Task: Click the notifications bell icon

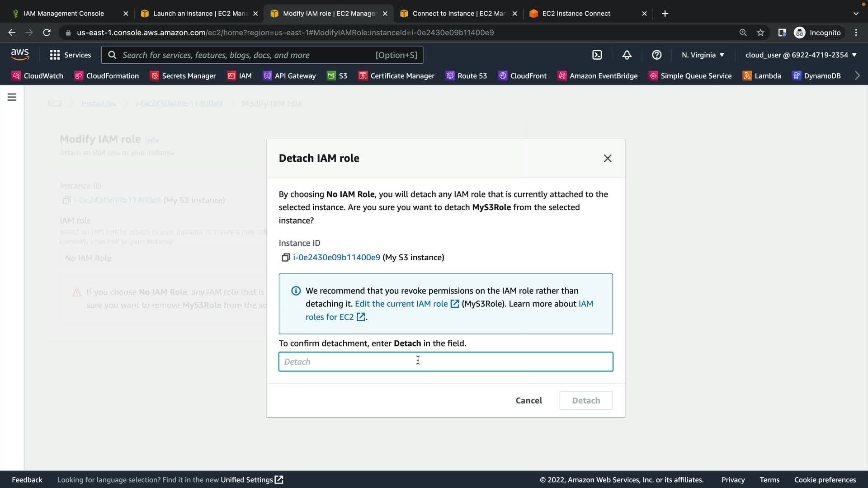Action: point(627,55)
